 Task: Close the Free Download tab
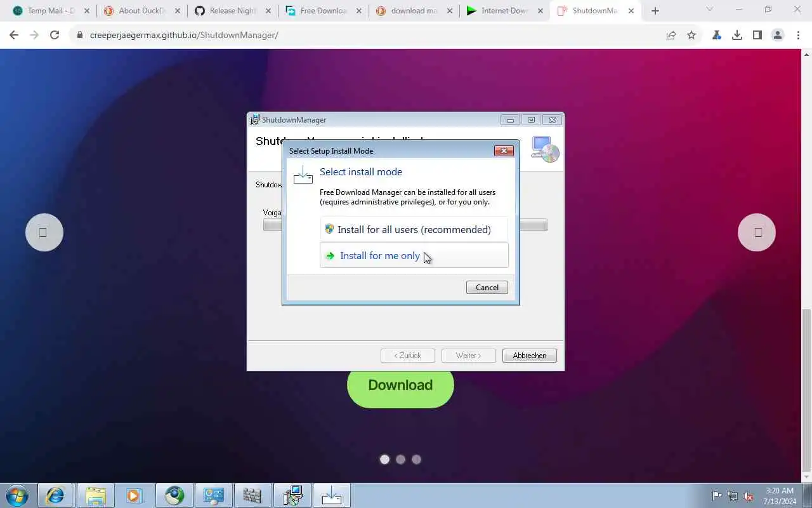pyautogui.click(x=359, y=11)
